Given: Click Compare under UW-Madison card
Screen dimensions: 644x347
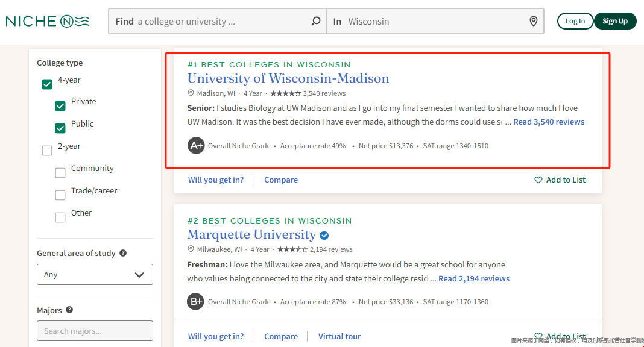Looking at the screenshot, I should tap(281, 180).
